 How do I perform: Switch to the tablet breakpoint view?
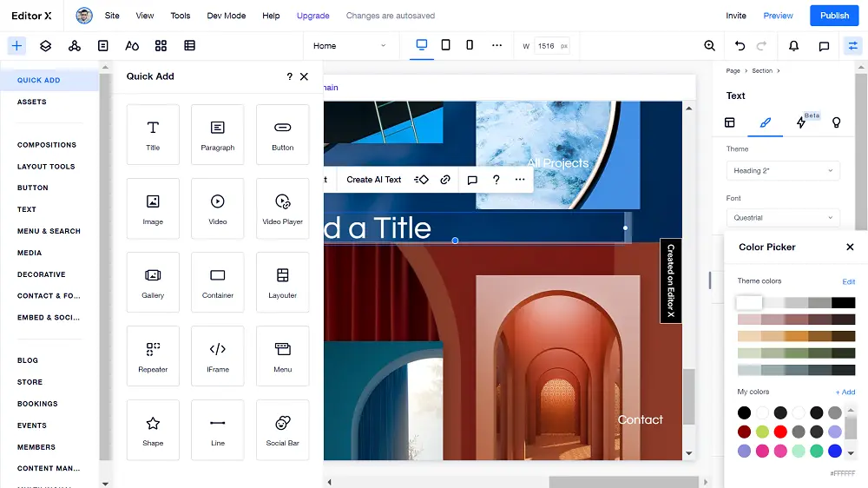click(445, 45)
